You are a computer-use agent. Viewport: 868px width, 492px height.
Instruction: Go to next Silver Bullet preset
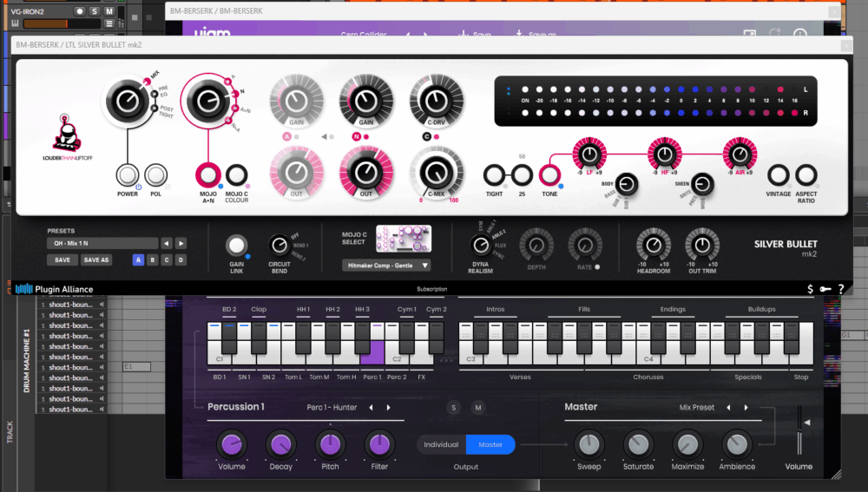click(181, 244)
